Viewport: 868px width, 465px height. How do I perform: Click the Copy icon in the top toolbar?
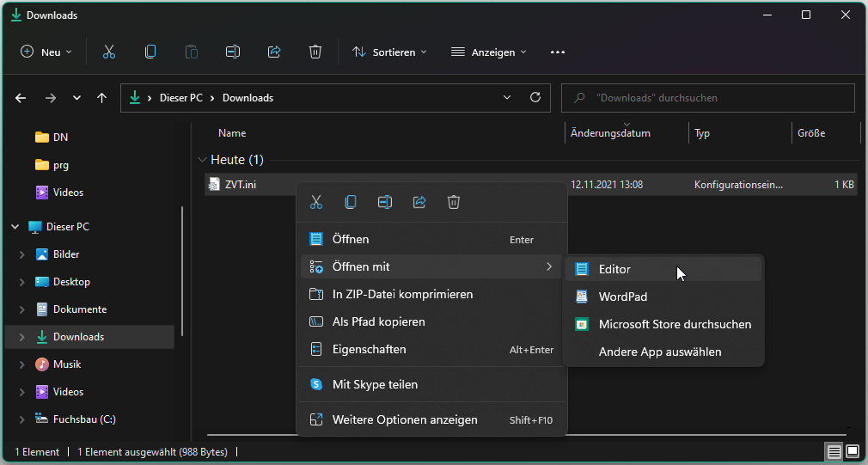pyautogui.click(x=150, y=52)
